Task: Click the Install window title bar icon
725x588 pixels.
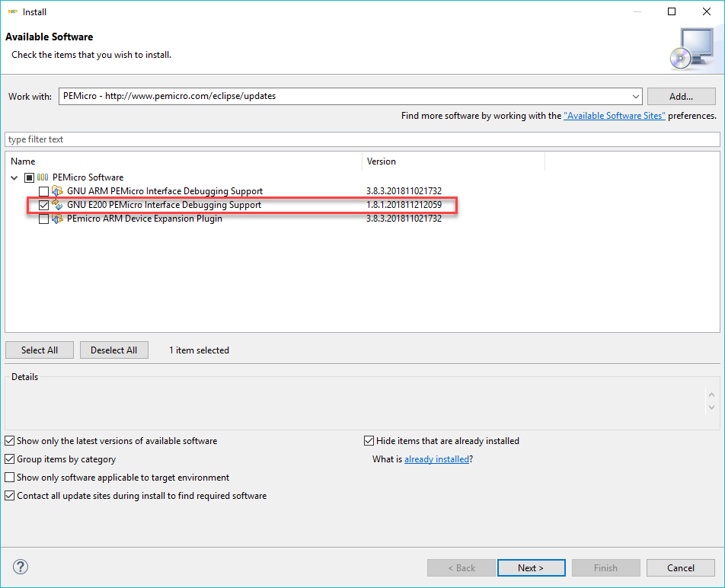Action: pyautogui.click(x=13, y=11)
